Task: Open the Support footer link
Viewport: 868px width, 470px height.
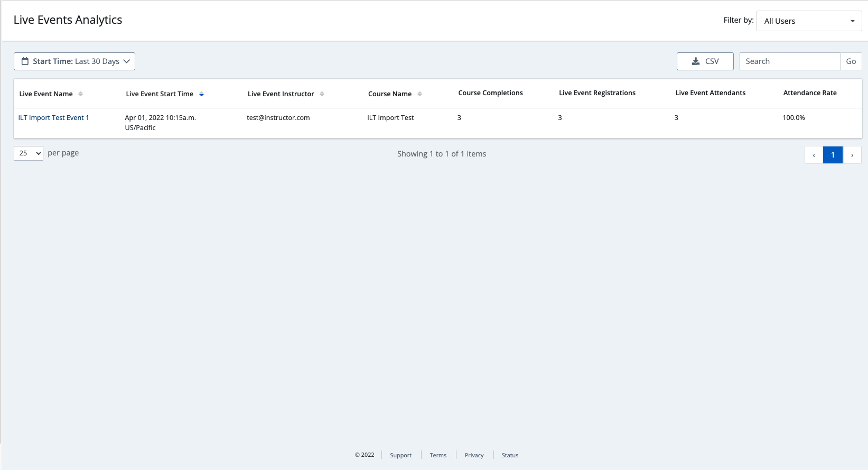Action: pyautogui.click(x=400, y=455)
